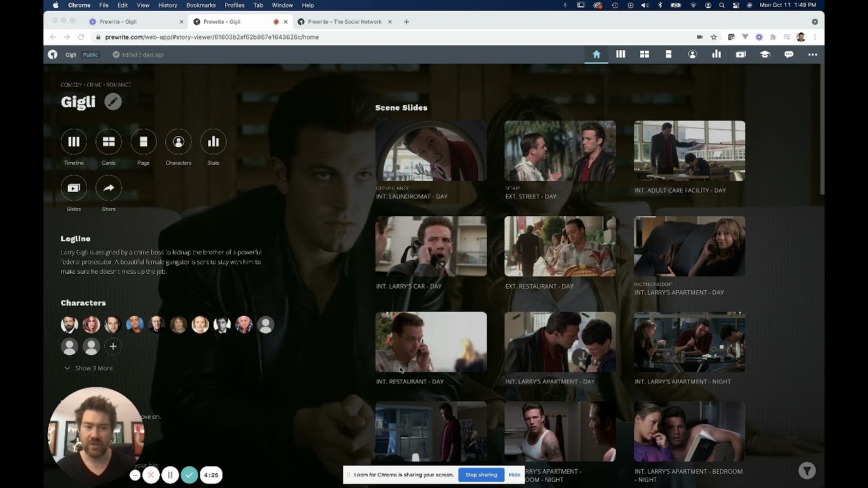Viewport: 868px width, 488px height.
Task: Open the History menu
Action: (x=167, y=5)
